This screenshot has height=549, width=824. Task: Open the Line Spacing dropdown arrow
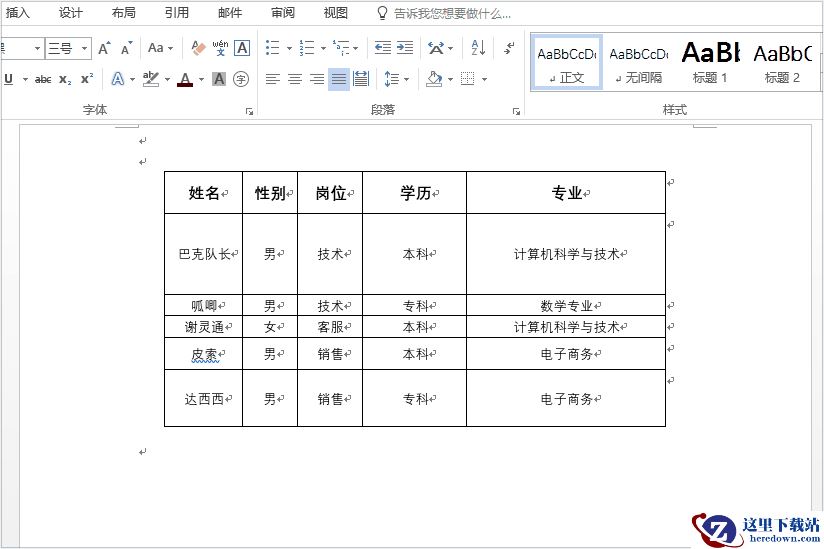point(407,79)
